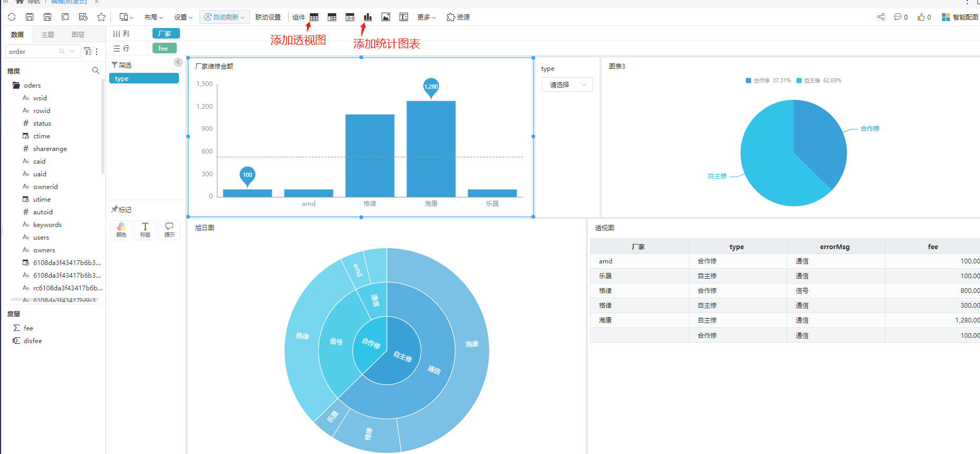
Task: Collapse the oders folder in the dimension tree
Action: 16,85
